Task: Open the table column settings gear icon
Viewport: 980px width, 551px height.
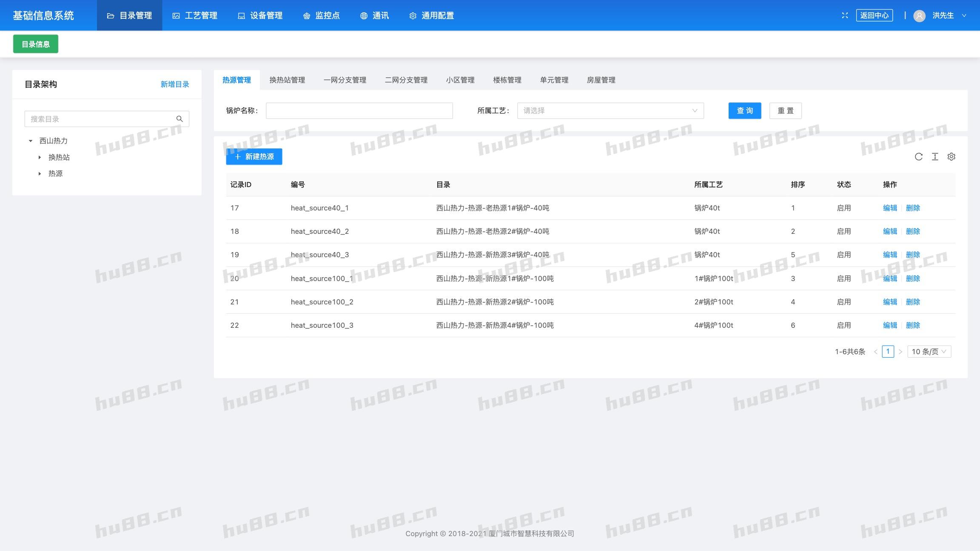Action: pyautogui.click(x=952, y=156)
